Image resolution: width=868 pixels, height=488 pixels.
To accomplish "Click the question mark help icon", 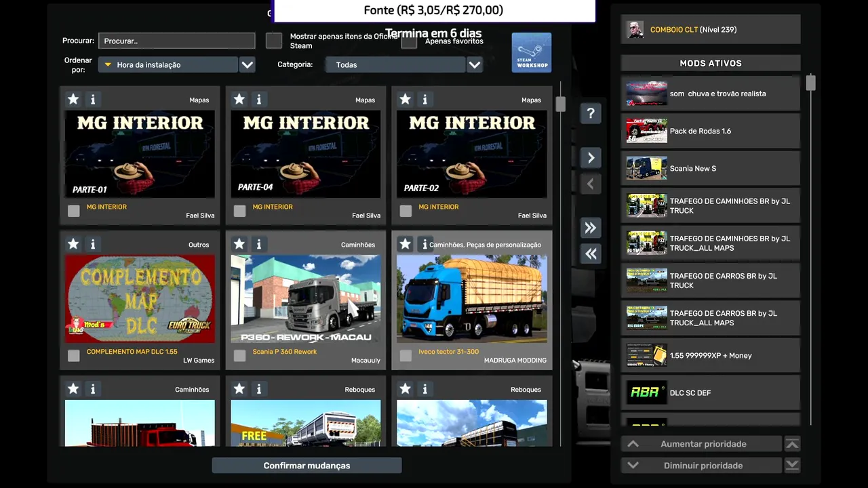I will pos(591,113).
